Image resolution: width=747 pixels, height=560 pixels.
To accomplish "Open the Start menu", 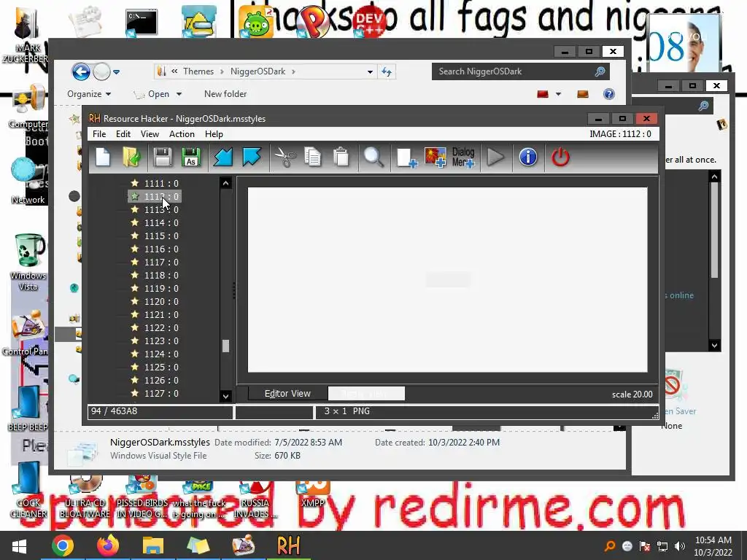I will [19, 545].
